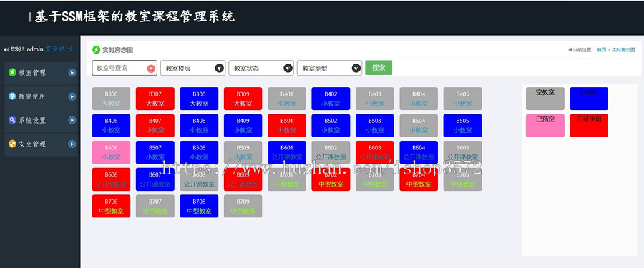Click the red 不可使用 legend swatch
This screenshot has height=268, width=644.
[x=589, y=126]
